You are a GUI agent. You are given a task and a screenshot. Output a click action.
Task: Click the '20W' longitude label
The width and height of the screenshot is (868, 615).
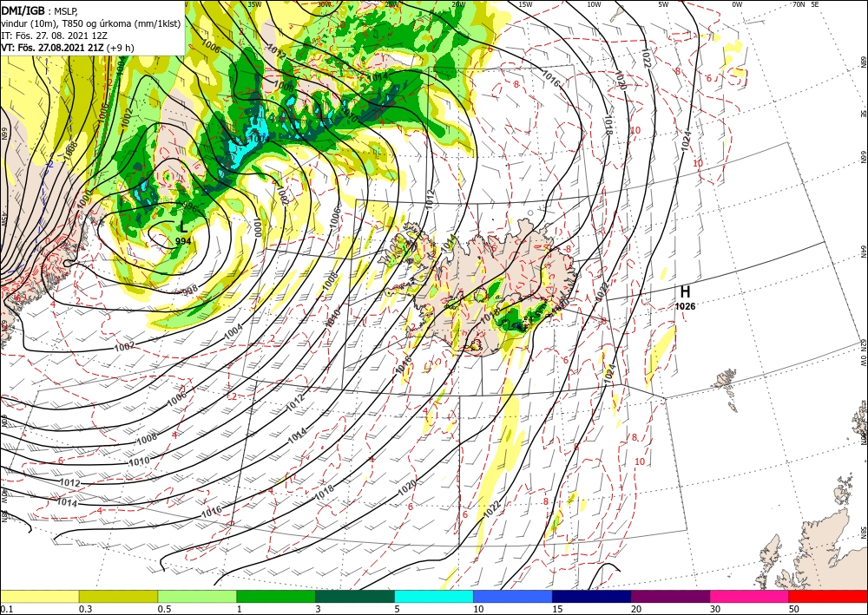point(458,4)
